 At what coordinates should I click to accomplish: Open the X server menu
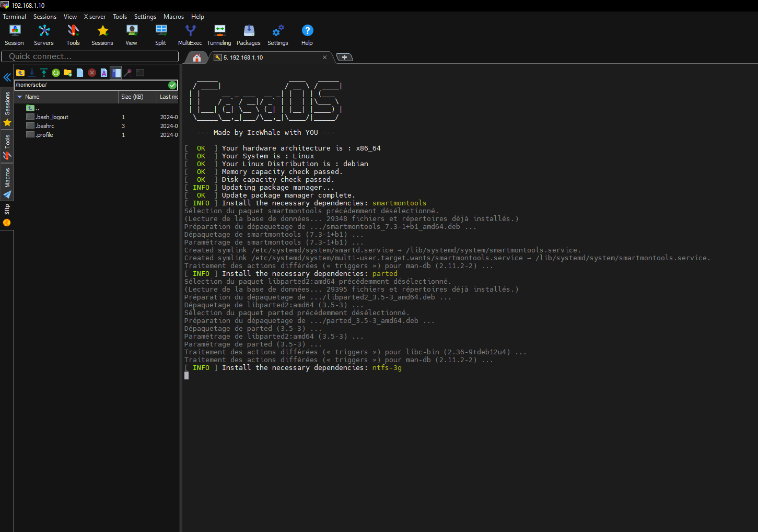95,17
